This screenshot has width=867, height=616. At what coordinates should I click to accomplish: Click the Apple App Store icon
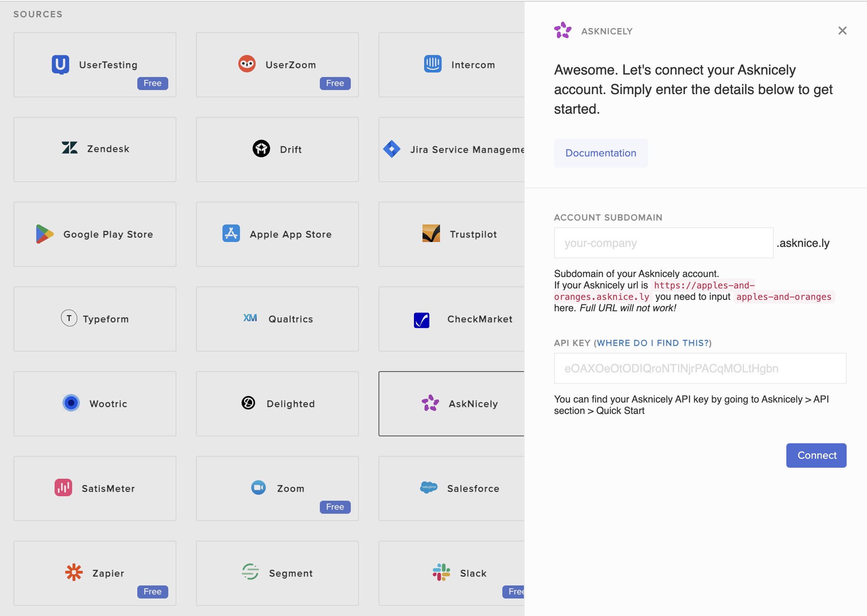pos(231,233)
